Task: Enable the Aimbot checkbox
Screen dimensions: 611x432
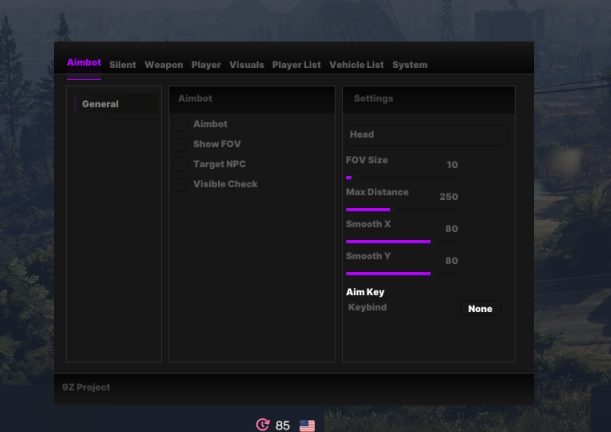Action: tap(180, 124)
